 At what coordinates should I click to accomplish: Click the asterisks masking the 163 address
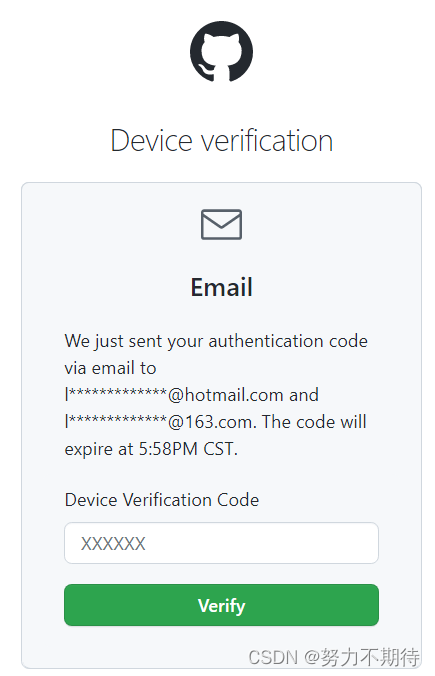[118, 419]
